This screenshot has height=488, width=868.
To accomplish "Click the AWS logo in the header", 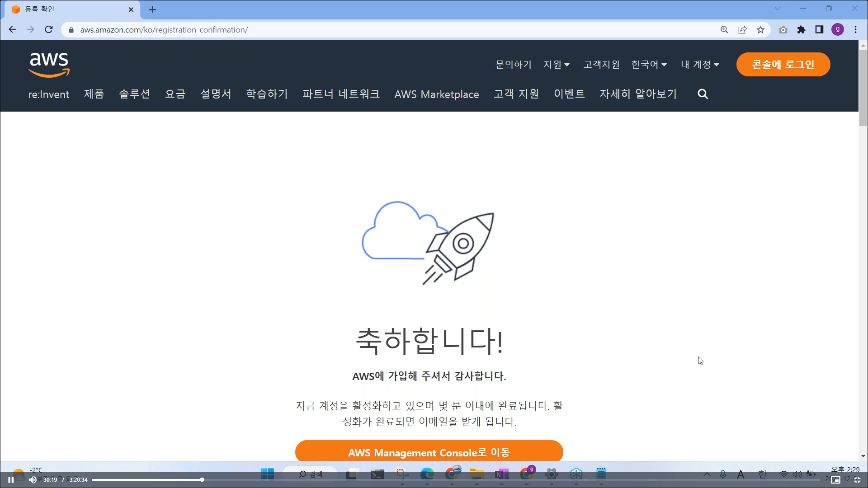I will tap(49, 65).
